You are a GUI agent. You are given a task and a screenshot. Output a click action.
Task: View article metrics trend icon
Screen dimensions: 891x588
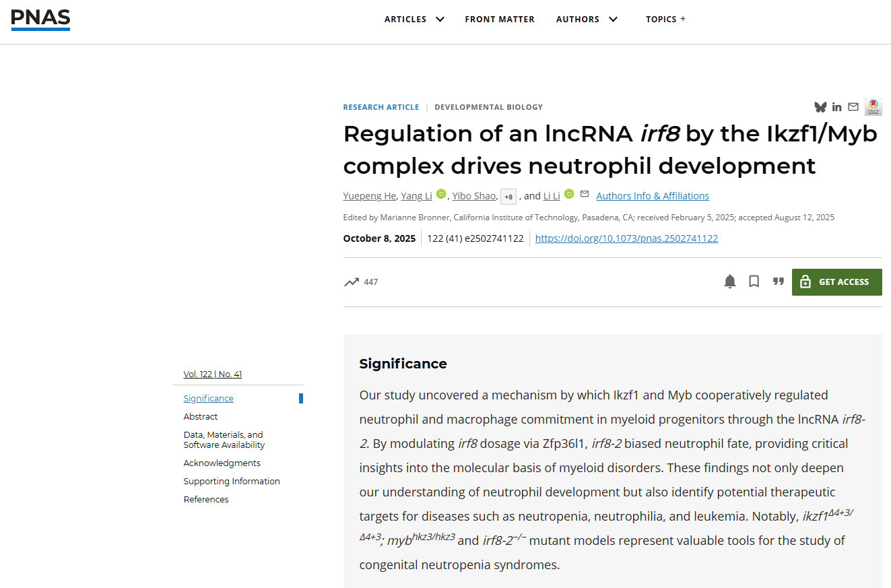tap(352, 282)
